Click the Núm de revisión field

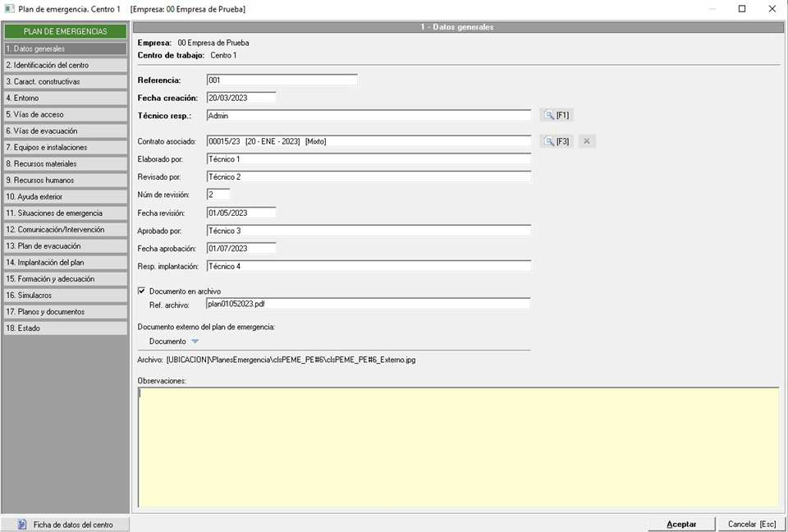218,195
